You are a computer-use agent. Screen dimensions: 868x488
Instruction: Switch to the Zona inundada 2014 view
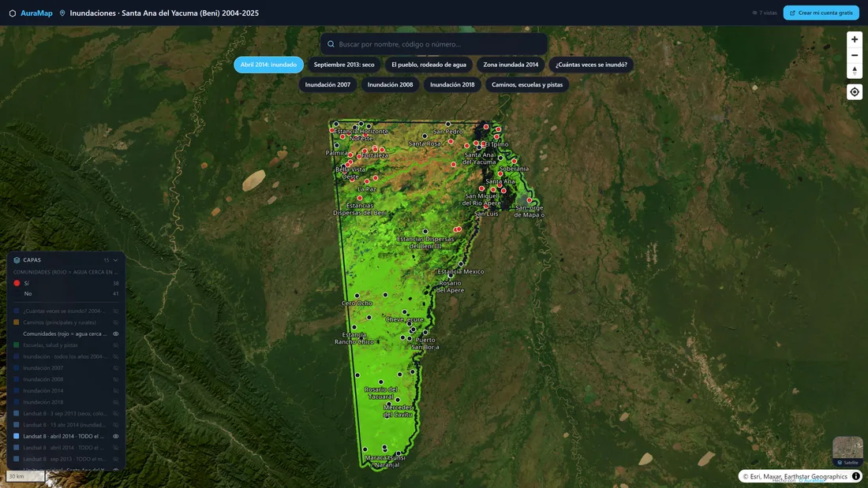coord(511,65)
